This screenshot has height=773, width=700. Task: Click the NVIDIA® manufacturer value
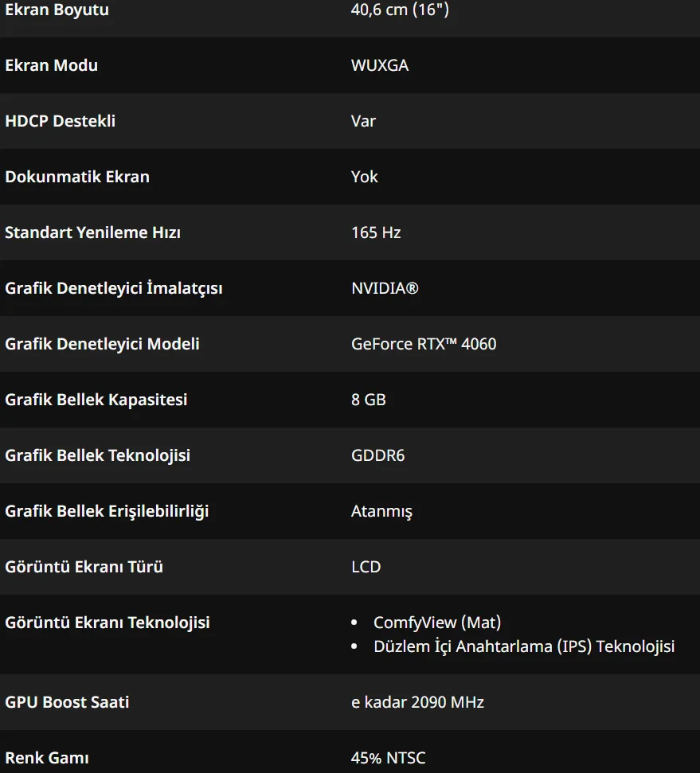pyautogui.click(x=385, y=288)
